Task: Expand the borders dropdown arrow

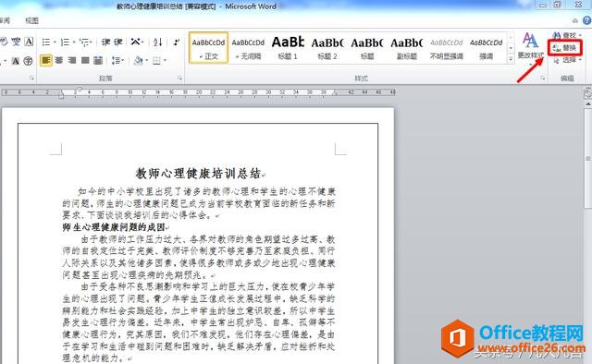Action: tap(165, 60)
